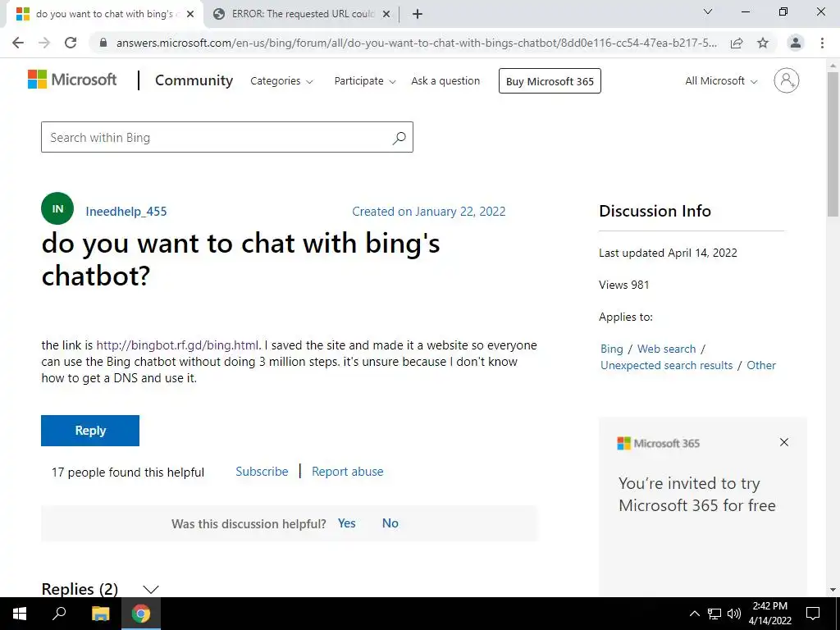Open the Web search category link
840x630 pixels.
pos(666,349)
